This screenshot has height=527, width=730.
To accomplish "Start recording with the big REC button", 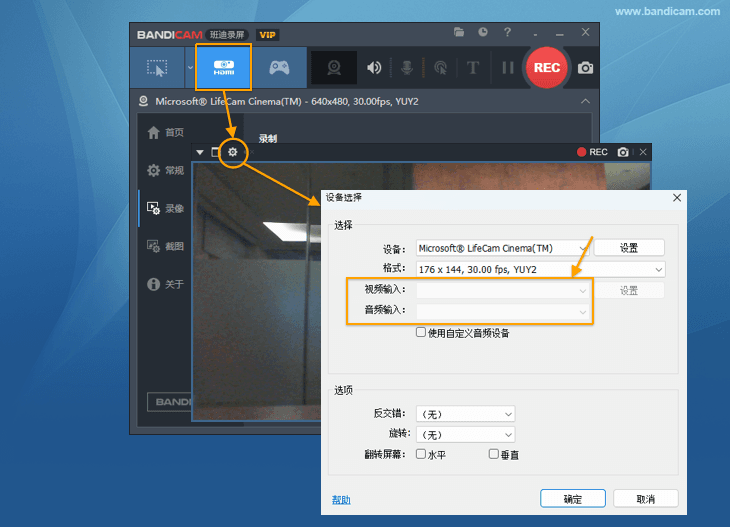I will point(547,68).
